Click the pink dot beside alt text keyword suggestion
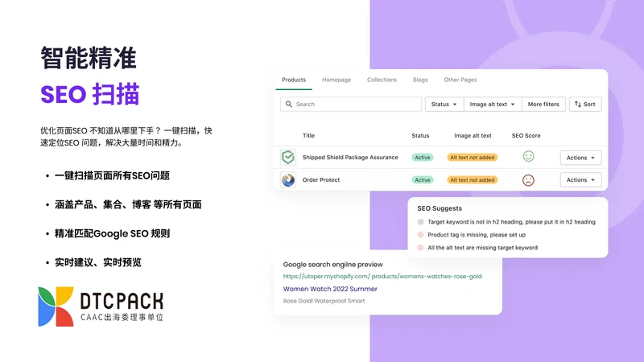The width and height of the screenshot is (644, 362). click(x=420, y=248)
